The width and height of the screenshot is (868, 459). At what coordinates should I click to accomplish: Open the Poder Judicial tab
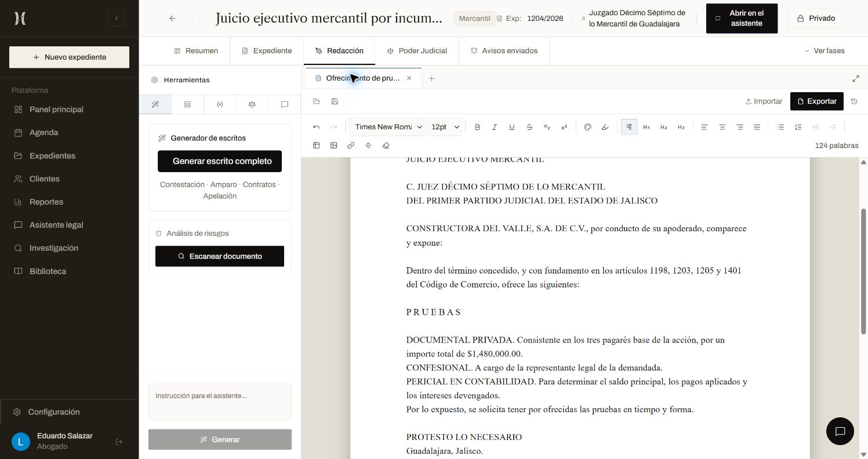pyautogui.click(x=417, y=51)
